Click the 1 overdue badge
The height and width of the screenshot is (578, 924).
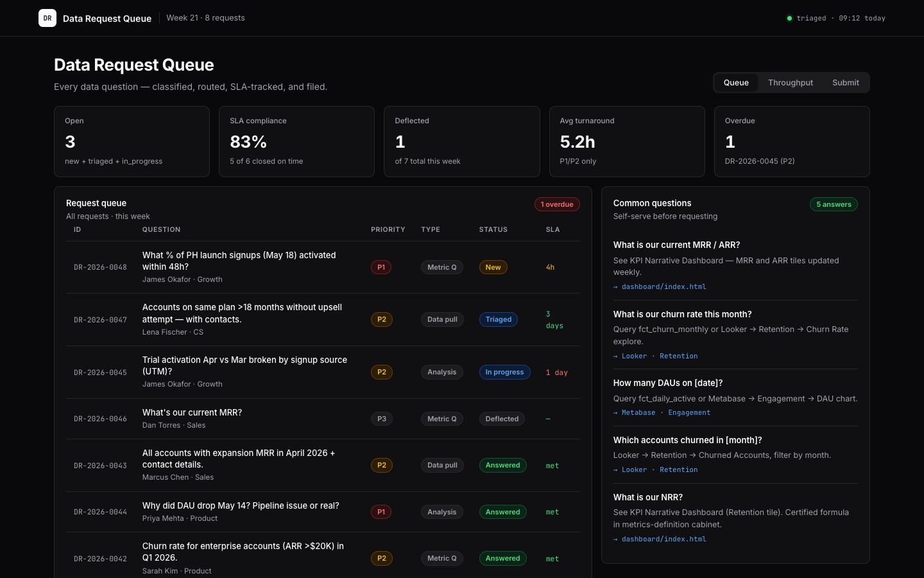point(557,204)
